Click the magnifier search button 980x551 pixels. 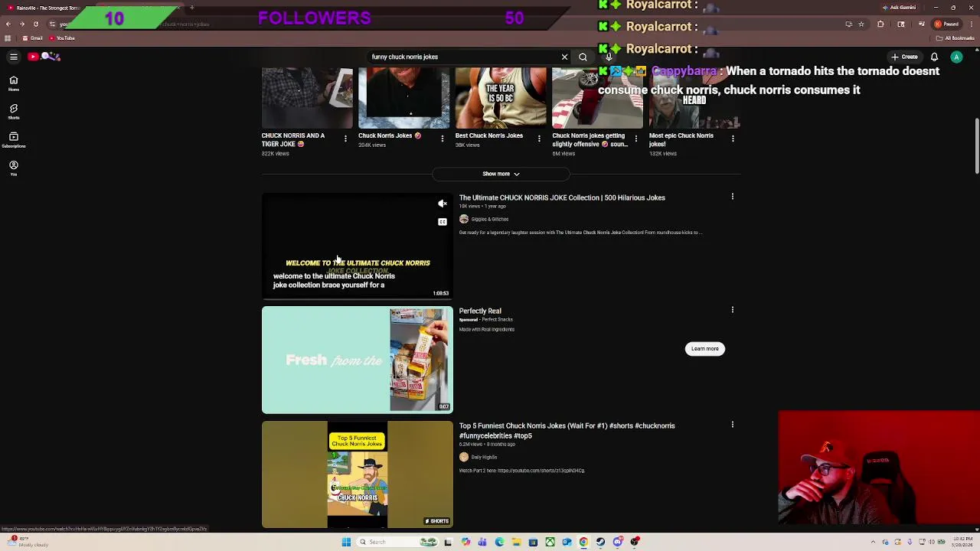pos(583,57)
